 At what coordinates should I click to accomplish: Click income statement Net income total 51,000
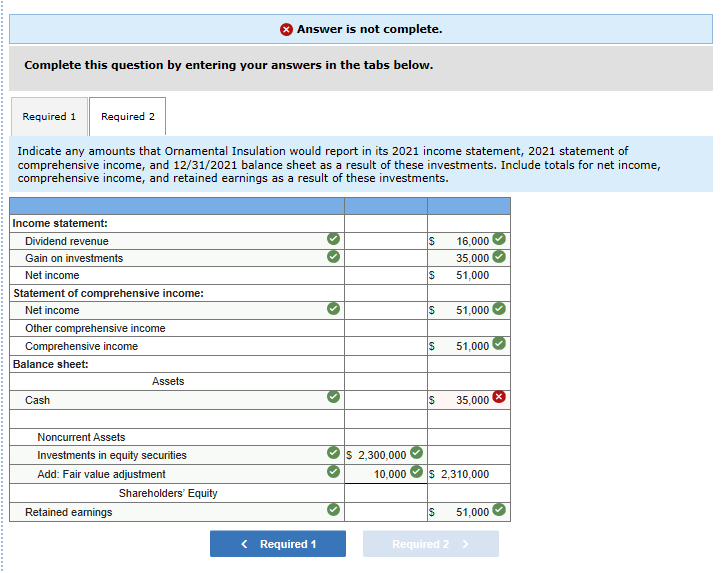[472, 275]
